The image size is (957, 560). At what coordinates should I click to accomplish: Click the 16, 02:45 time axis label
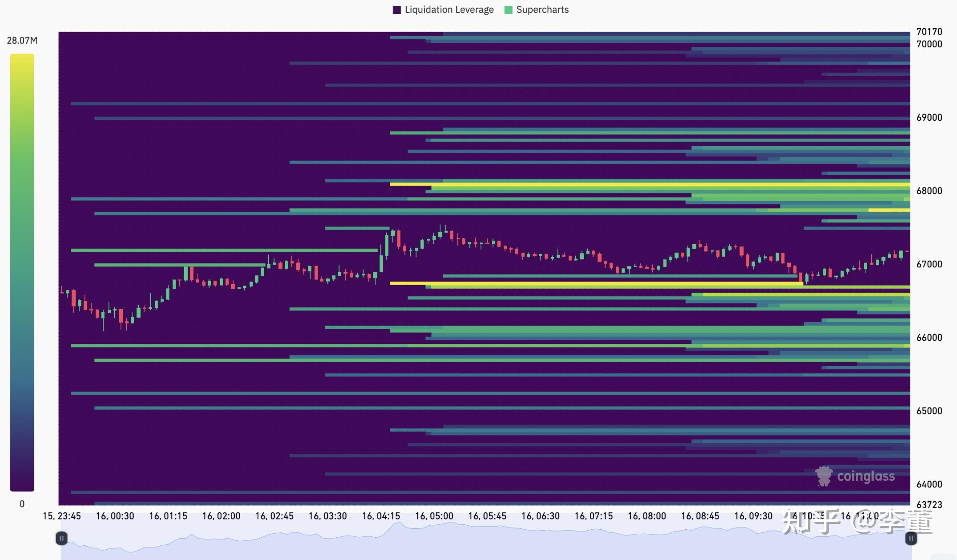pyautogui.click(x=274, y=516)
